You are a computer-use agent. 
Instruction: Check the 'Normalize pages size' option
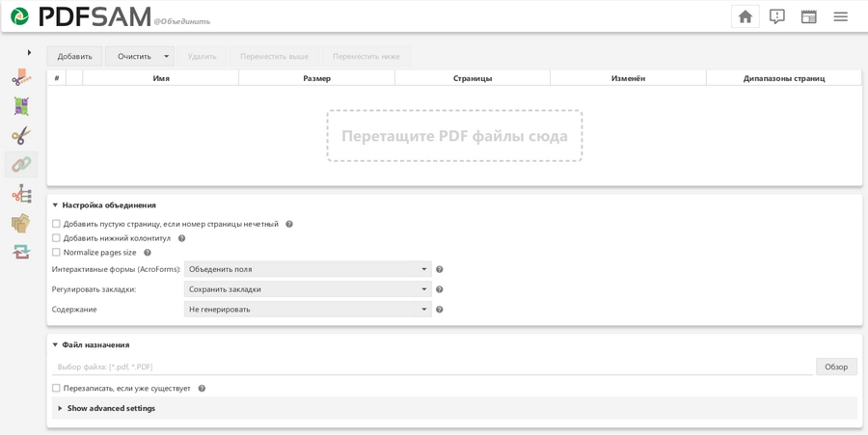coord(56,253)
